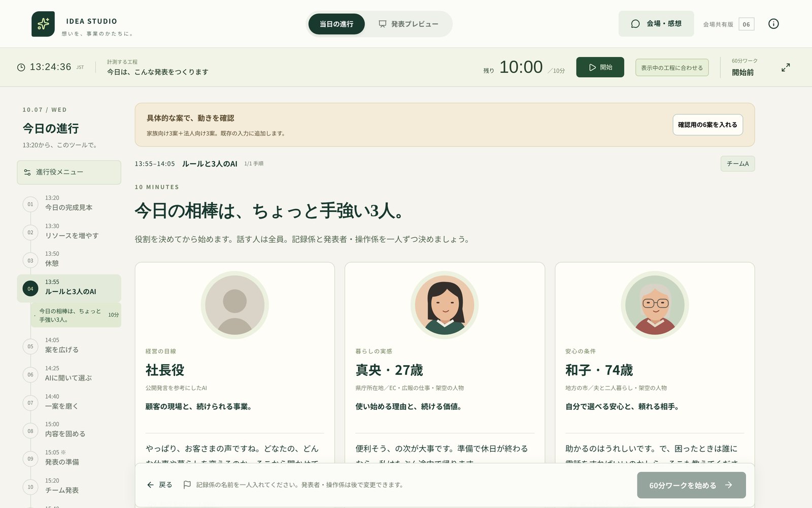Screen dimensions: 812x508
Task: Go back with 戻る
Action: 160,485
